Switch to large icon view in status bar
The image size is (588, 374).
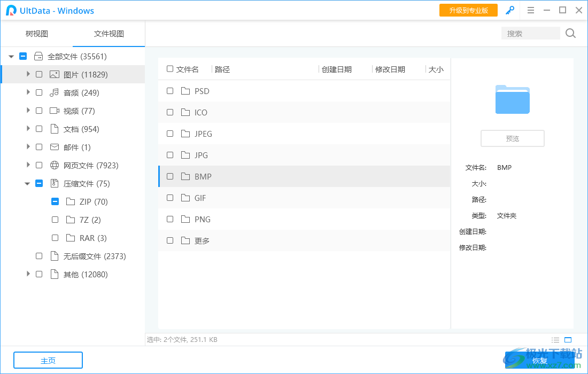coord(568,339)
